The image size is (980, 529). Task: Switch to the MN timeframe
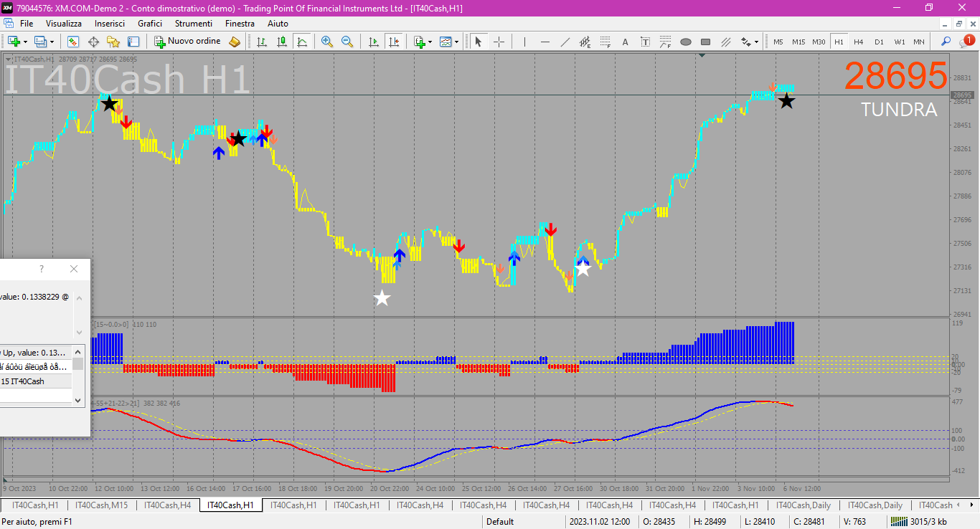(918, 42)
